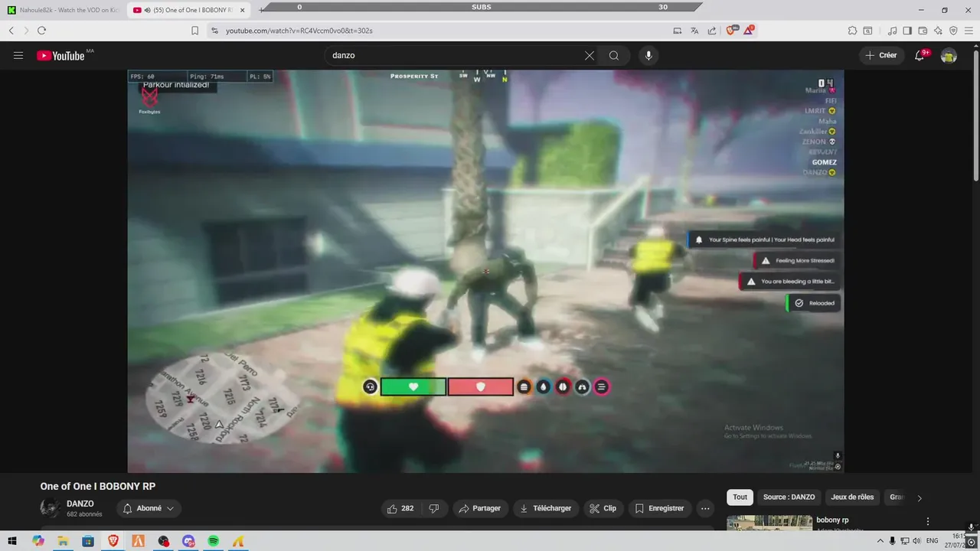Clear the search box with the X

click(x=589, y=56)
